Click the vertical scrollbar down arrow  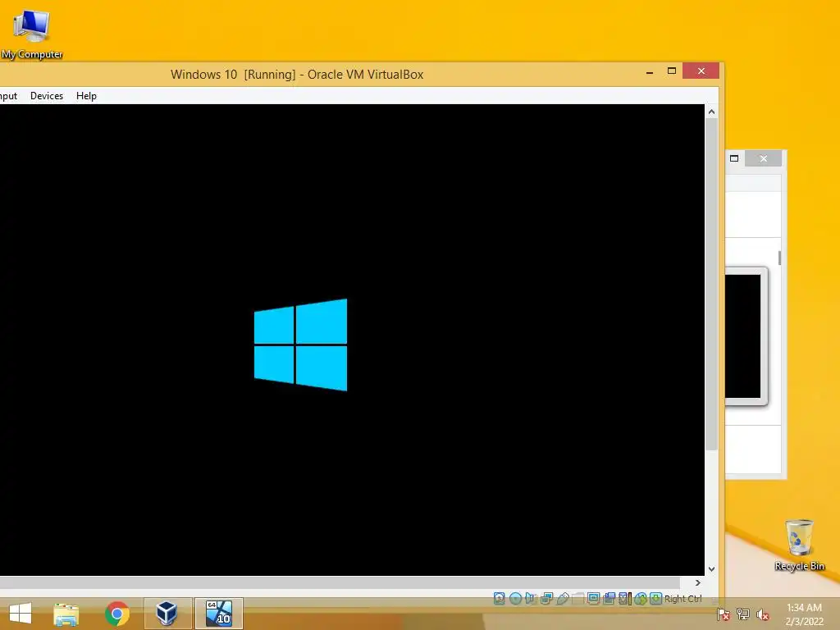(711, 569)
